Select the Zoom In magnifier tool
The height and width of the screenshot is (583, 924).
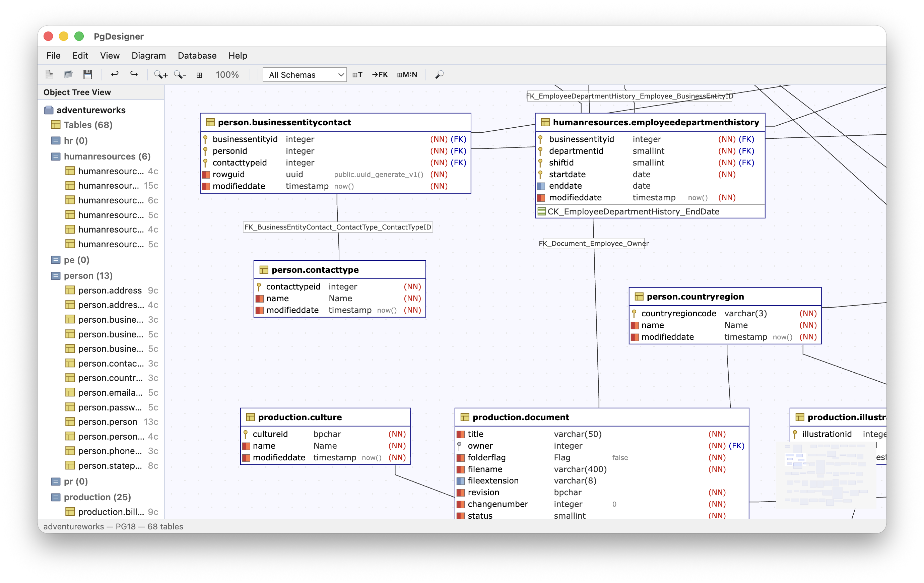(160, 74)
